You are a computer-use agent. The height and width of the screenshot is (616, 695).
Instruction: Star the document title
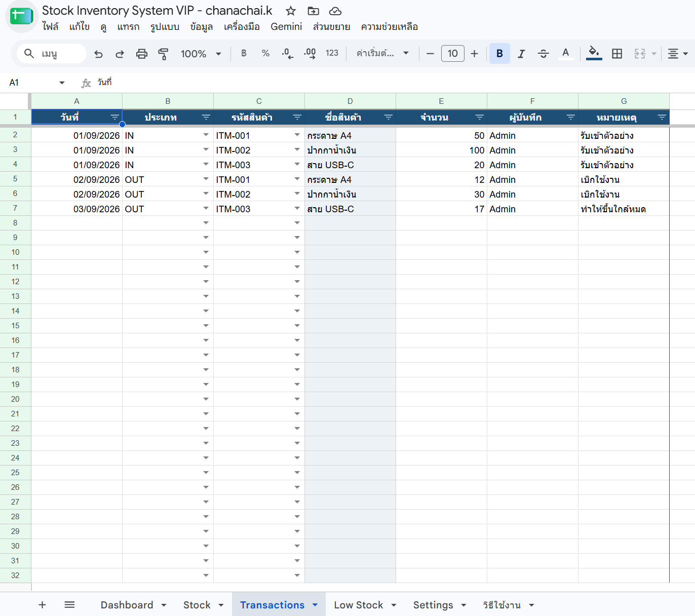click(291, 11)
